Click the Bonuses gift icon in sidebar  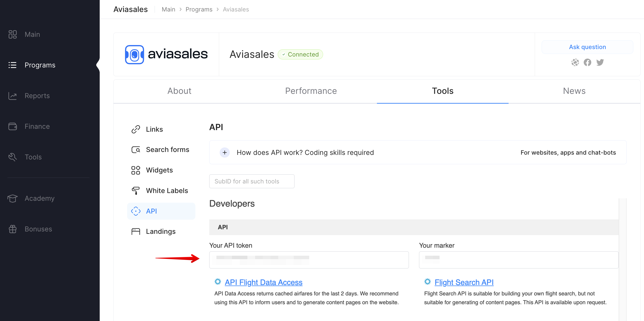[x=13, y=229]
